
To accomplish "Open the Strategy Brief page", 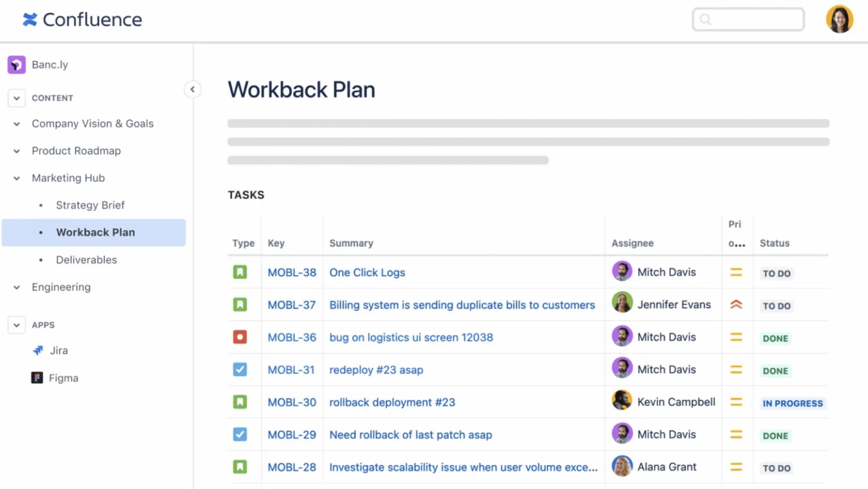I will pyautogui.click(x=90, y=205).
